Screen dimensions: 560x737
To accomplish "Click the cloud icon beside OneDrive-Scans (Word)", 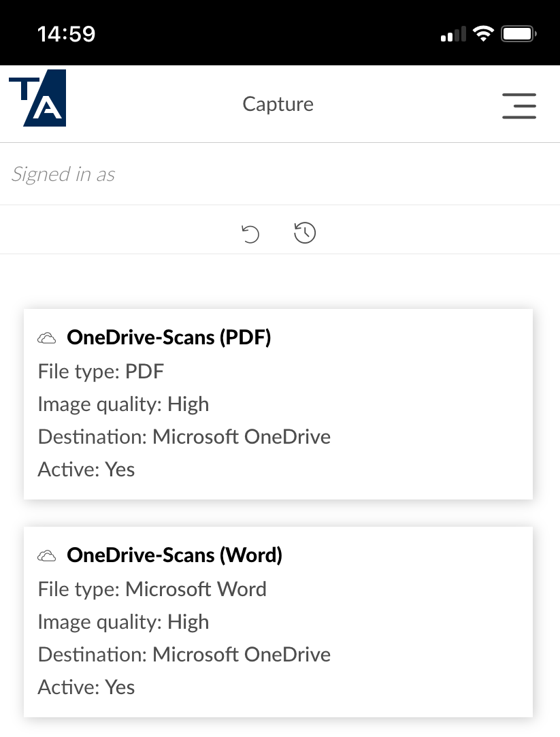I will point(46,555).
